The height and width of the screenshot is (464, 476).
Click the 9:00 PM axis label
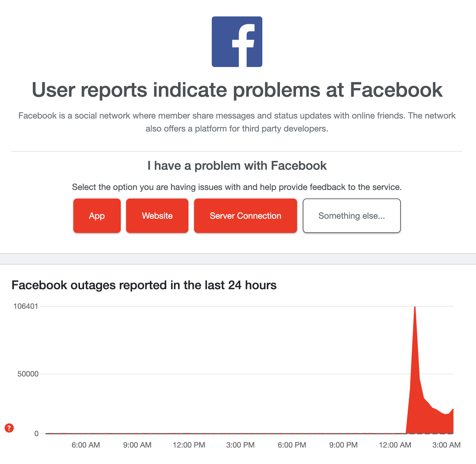point(343,445)
